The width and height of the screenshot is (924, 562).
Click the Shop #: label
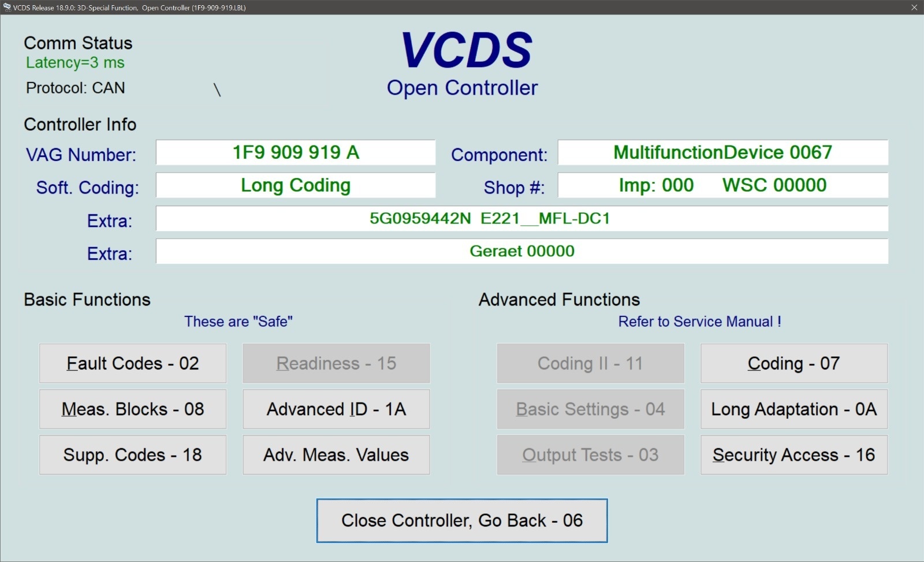[x=515, y=188]
